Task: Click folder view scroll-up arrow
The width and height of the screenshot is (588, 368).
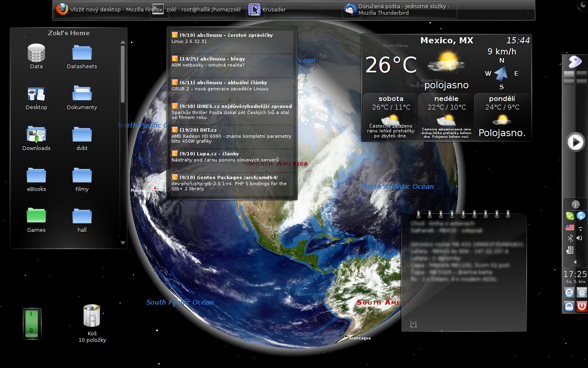Action: point(122,42)
